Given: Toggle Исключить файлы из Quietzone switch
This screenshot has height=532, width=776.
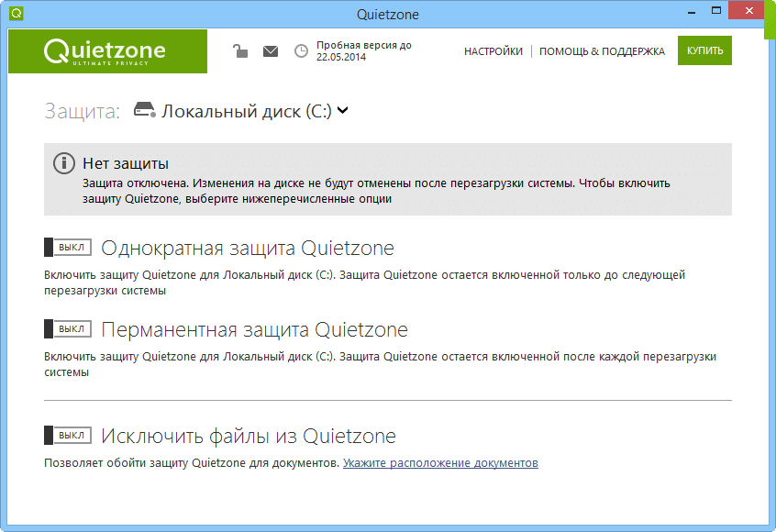Looking at the screenshot, I should point(68,435).
